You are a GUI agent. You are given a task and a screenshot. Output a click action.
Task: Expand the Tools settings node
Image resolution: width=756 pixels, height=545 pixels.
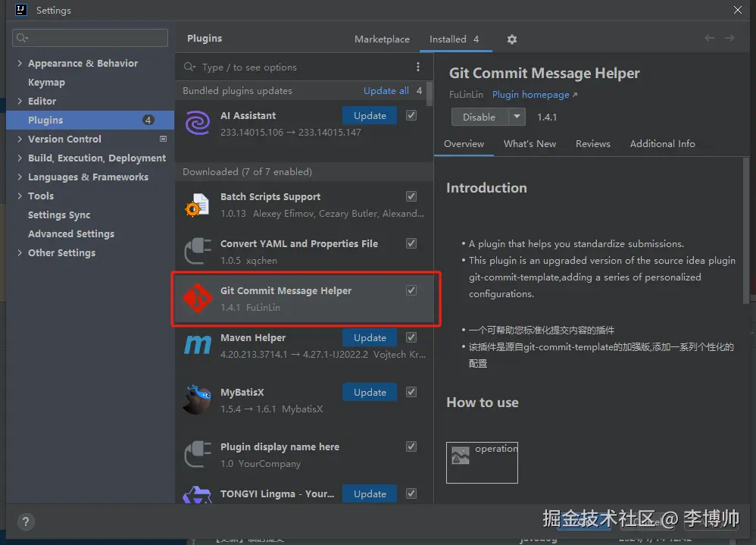[20, 196]
